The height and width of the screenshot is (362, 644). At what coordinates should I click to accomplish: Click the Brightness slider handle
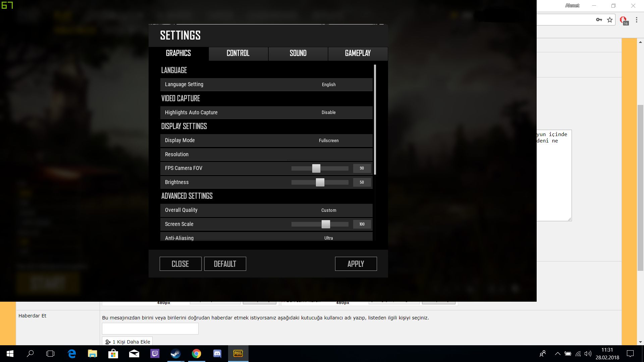pyautogui.click(x=320, y=182)
